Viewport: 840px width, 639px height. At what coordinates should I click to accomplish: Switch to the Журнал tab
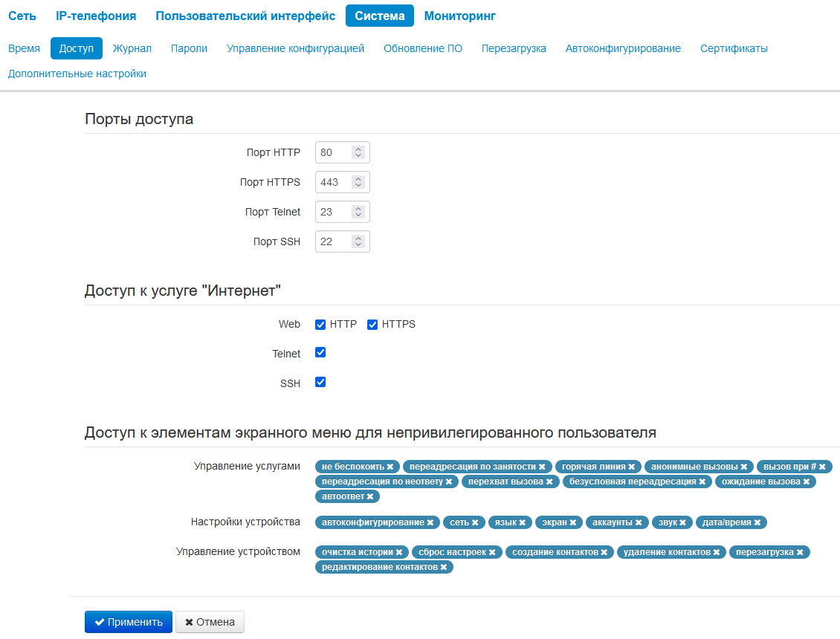tap(132, 48)
